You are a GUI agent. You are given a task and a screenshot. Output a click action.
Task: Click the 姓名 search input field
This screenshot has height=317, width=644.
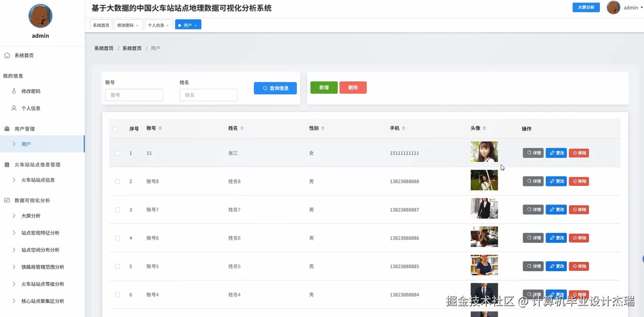pos(209,95)
